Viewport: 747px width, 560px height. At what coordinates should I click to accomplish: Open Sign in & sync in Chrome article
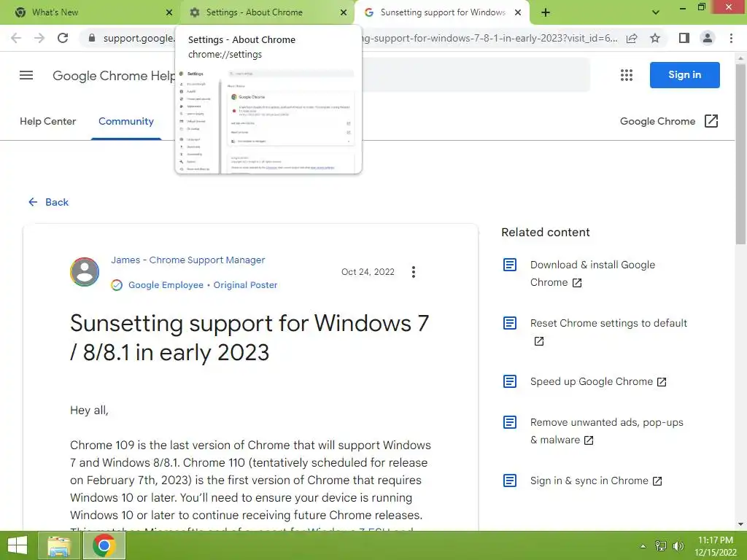click(x=596, y=481)
